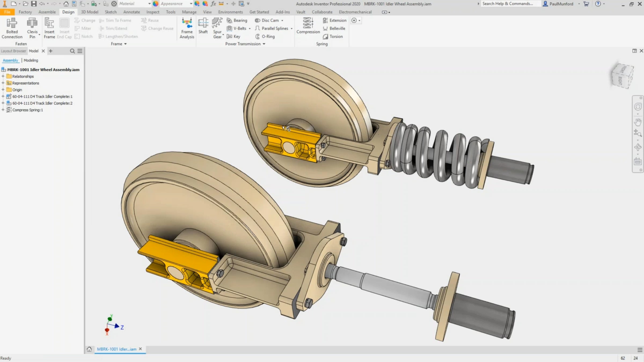This screenshot has height=362, width=644.
Task: Close the MBRK-1001 Idler document tab
Action: pos(140,349)
